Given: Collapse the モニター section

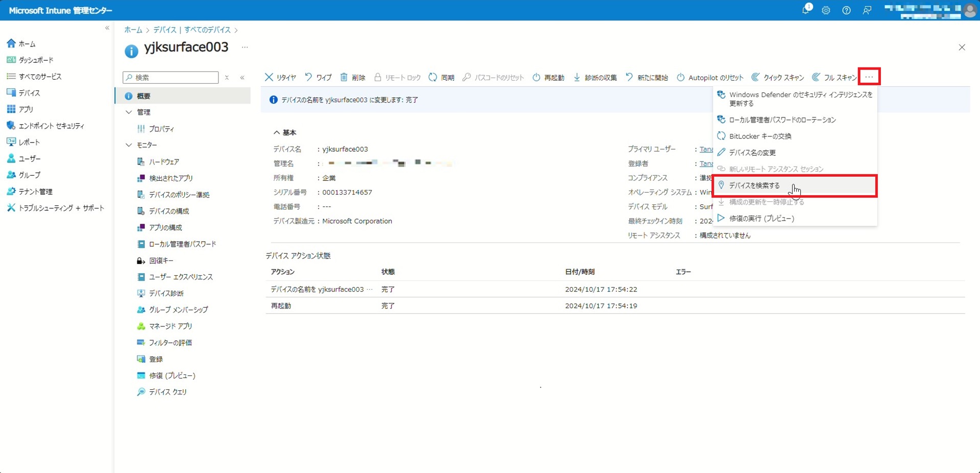Looking at the screenshot, I should click(x=129, y=145).
